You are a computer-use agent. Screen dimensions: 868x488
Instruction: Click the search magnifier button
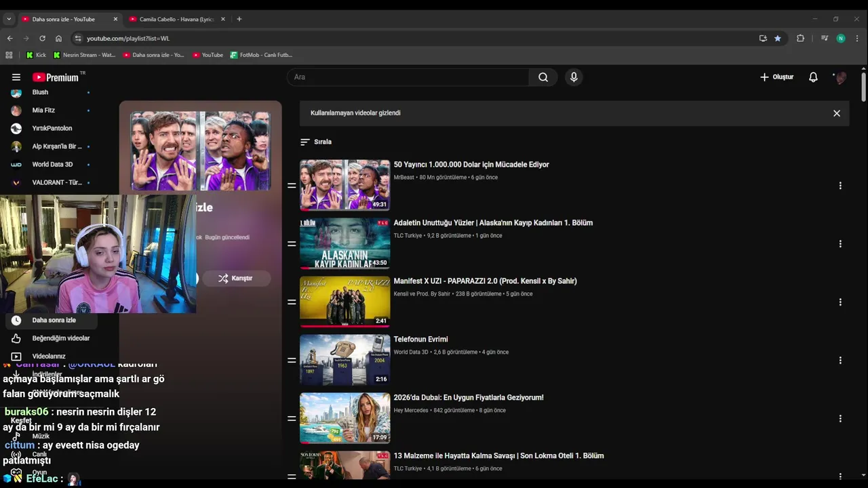tap(543, 77)
